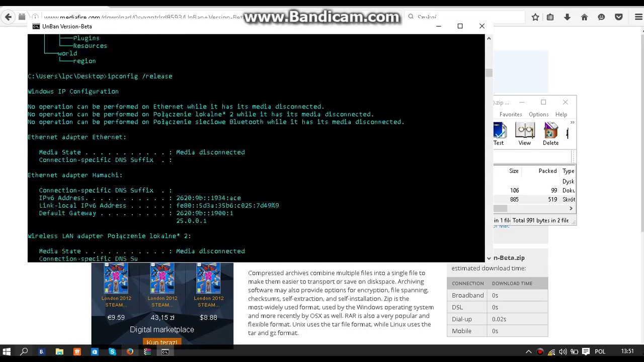This screenshot has width=644, height=362.
Task: Select the WinRAR row with size 106
Action: 534,191
